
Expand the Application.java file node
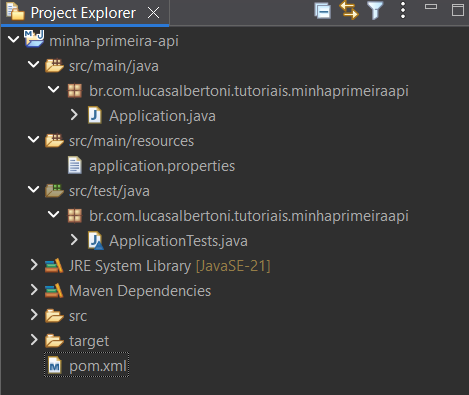click(x=74, y=115)
